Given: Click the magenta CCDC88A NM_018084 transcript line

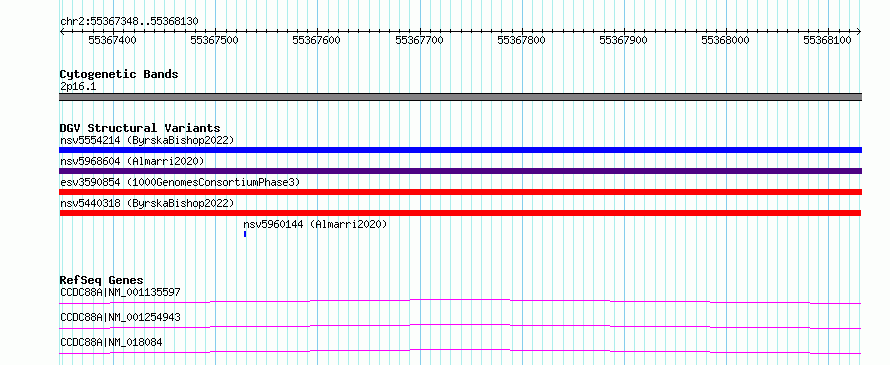Looking at the screenshot, I should click(x=460, y=351).
